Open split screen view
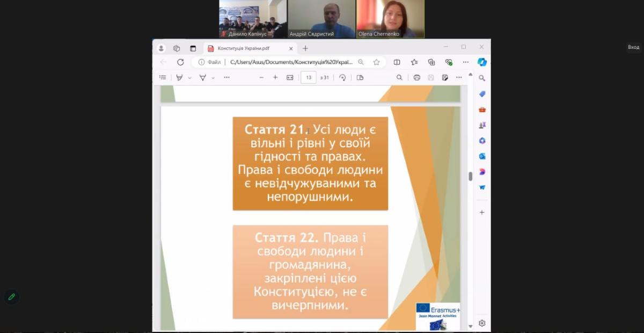Viewport: 644px width, 333px height. pyautogui.click(x=397, y=62)
